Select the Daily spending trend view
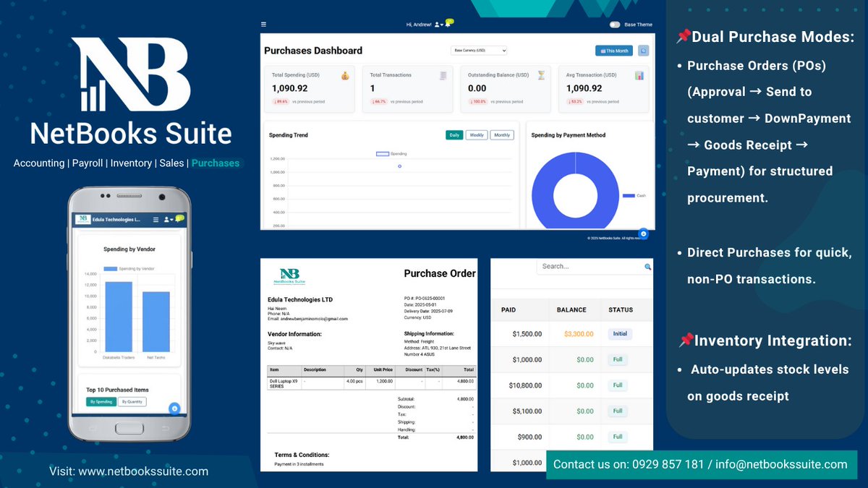This screenshot has width=868, height=488. point(454,135)
